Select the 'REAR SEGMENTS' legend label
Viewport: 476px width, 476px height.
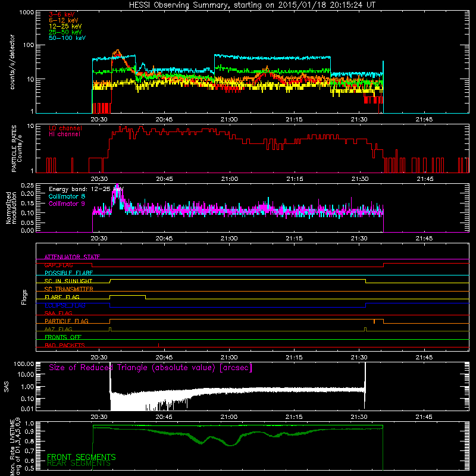(x=79, y=464)
